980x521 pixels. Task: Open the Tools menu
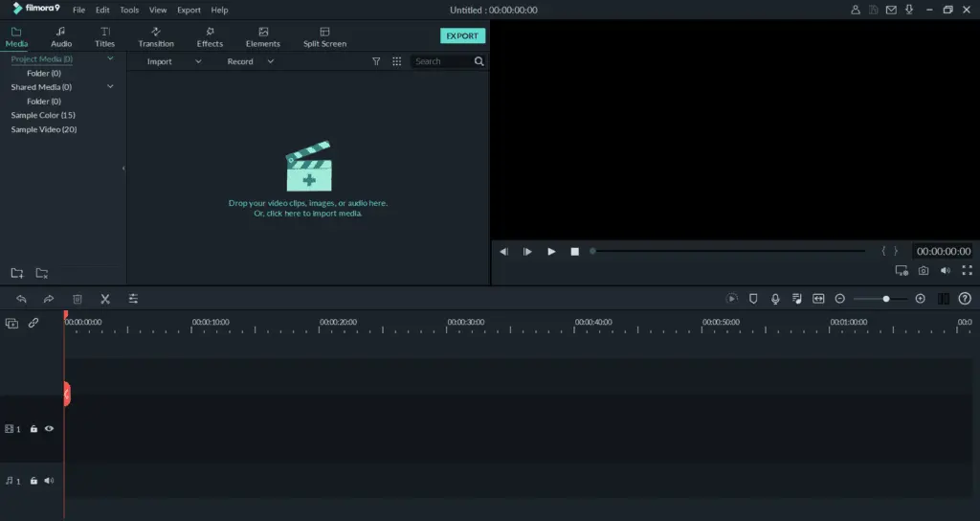coord(129,10)
